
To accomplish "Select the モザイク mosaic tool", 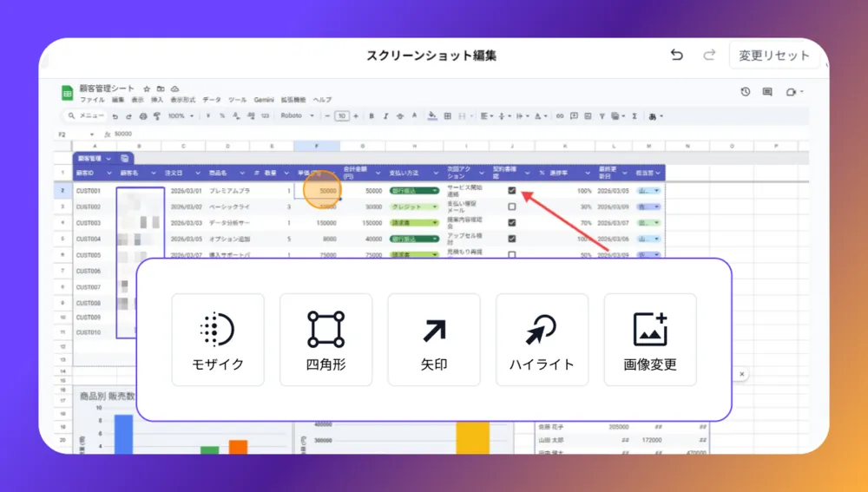I will (x=218, y=339).
